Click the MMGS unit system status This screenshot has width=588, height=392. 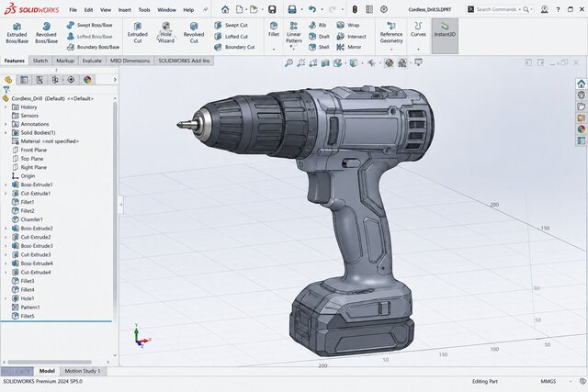[x=548, y=382]
